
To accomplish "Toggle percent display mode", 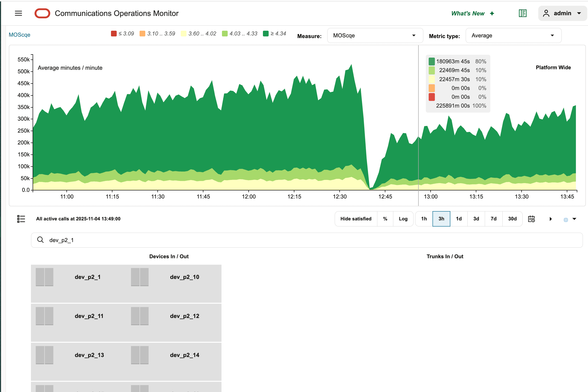I will pos(385,219).
